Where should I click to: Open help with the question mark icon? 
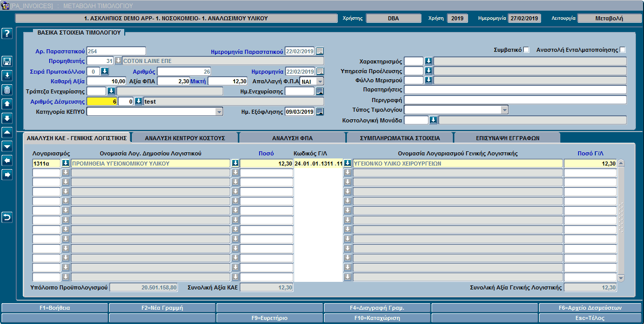point(7,34)
